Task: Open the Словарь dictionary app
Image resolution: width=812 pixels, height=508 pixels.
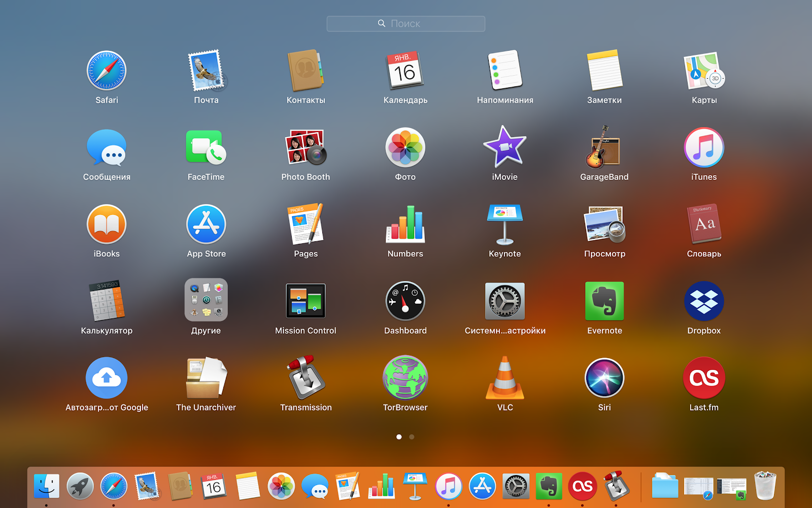Action: [x=703, y=225]
